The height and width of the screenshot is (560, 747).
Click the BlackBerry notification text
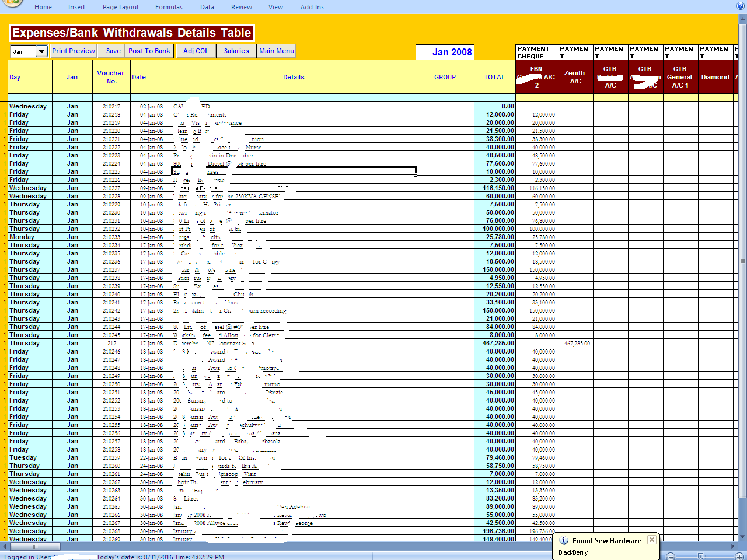[x=573, y=552]
